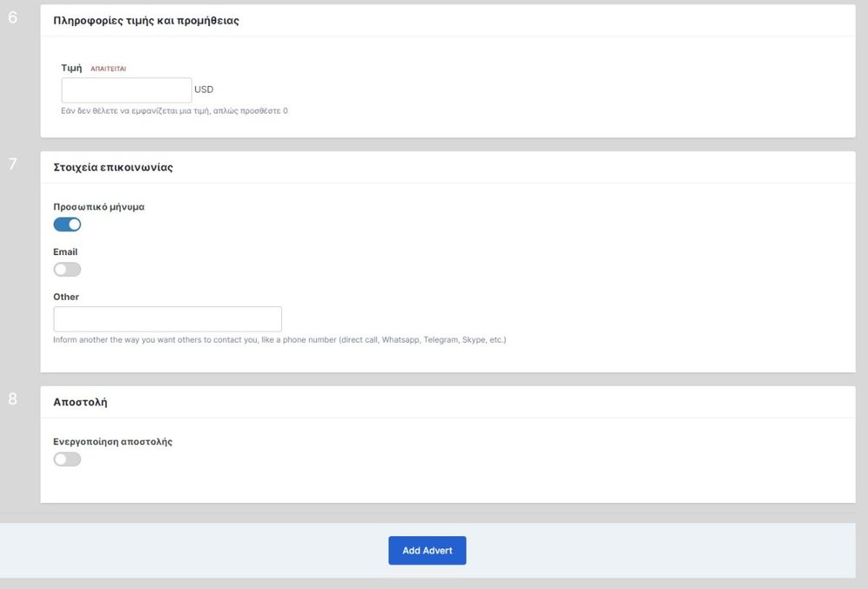868x589 pixels.
Task: Enable the Email contact toggle
Action: coord(67,270)
